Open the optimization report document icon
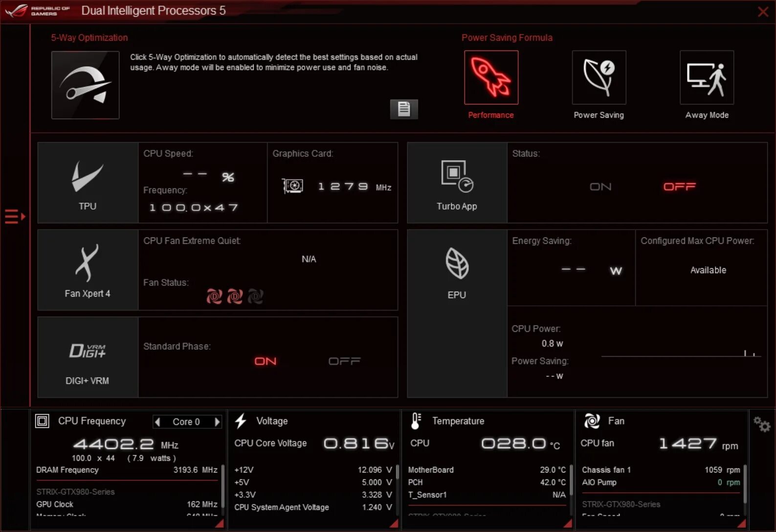 (404, 109)
